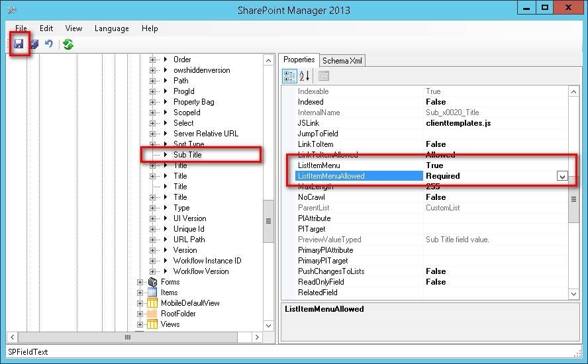Click the Views node icon

(152, 324)
